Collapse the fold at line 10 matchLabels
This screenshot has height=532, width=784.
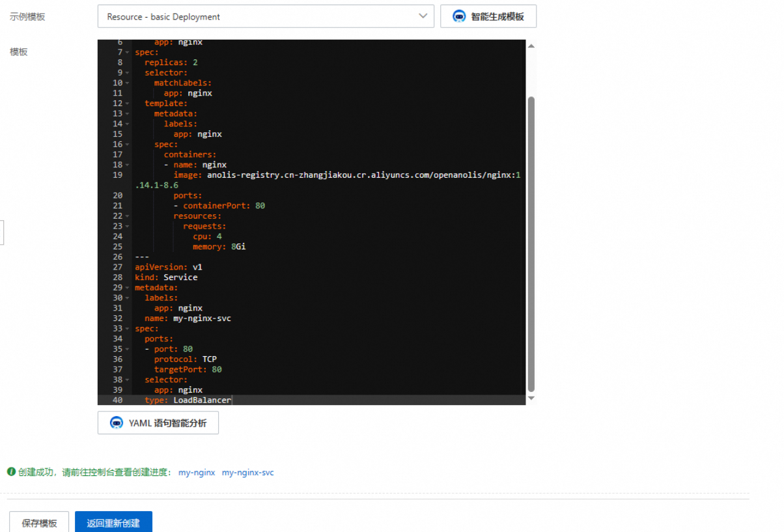[x=128, y=83]
